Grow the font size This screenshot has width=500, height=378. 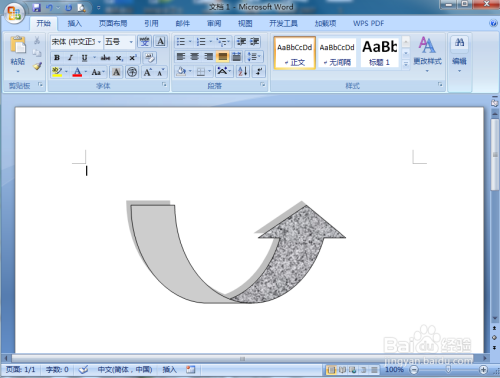tap(147, 72)
